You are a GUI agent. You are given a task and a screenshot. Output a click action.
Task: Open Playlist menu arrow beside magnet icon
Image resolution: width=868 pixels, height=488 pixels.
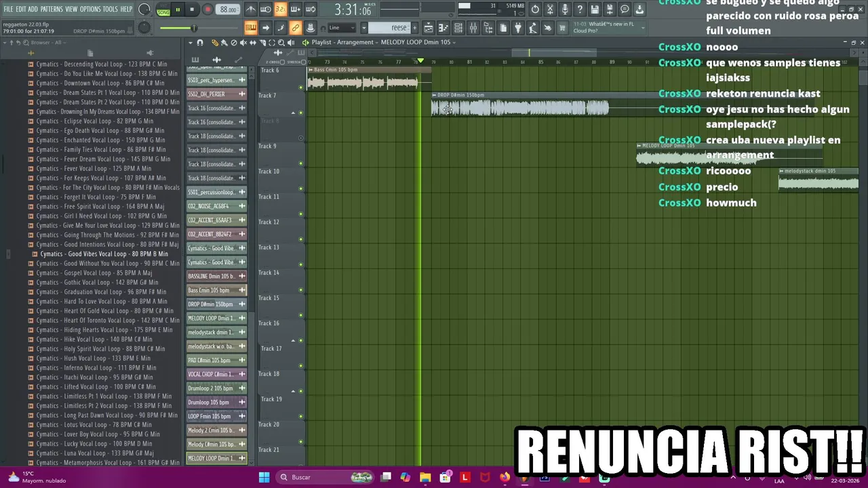[x=191, y=42]
